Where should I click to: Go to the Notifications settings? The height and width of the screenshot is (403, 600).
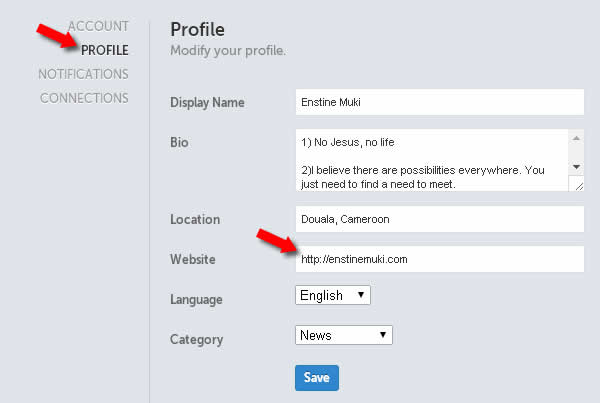[83, 74]
